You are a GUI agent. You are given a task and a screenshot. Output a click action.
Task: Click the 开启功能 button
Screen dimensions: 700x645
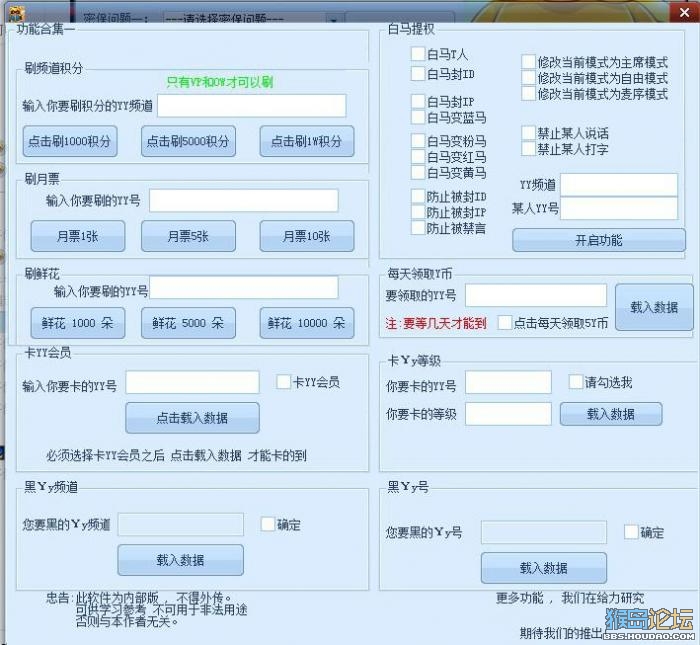tap(599, 240)
